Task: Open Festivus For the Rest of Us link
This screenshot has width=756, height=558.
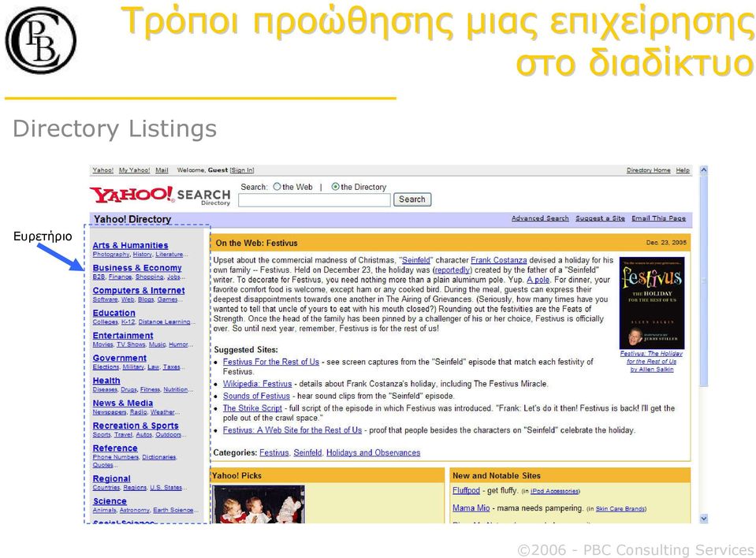Action: coord(271,362)
